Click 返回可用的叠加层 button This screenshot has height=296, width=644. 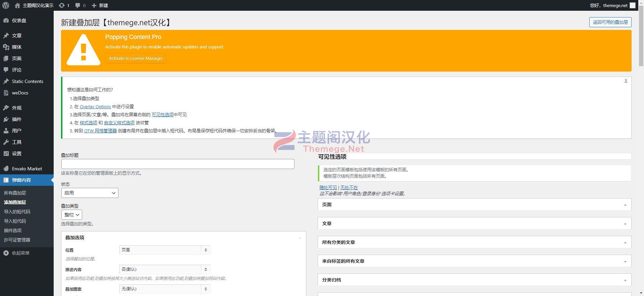(610, 22)
